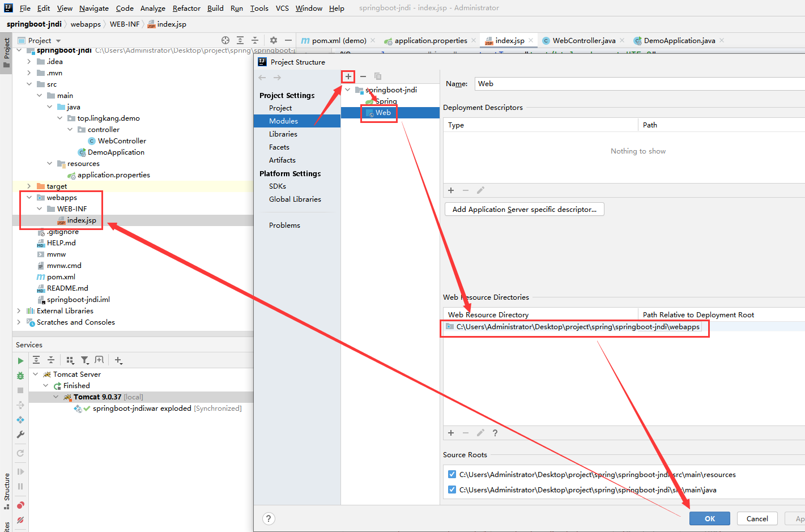
Task: Select index.jsp in project tree
Action: pyautogui.click(x=82, y=220)
